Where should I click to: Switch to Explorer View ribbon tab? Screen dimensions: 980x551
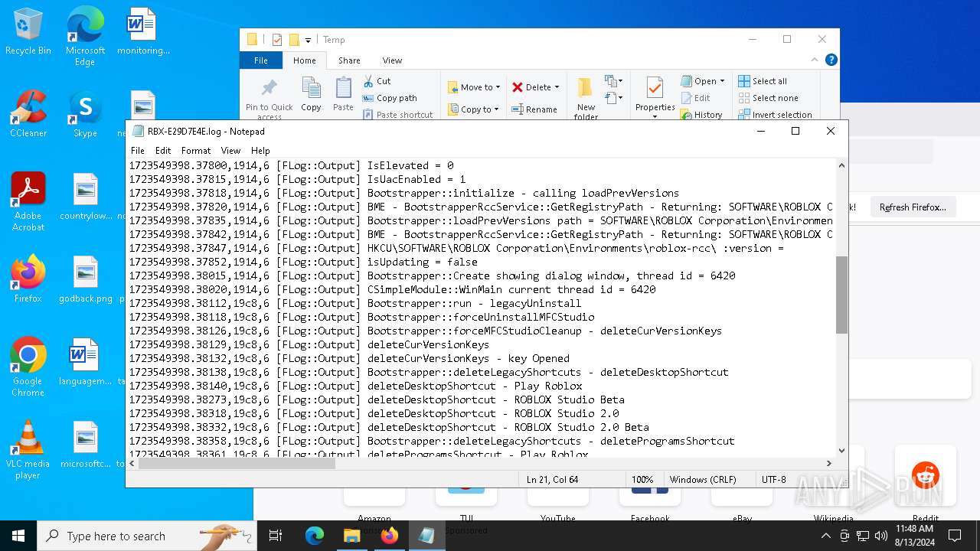392,60
